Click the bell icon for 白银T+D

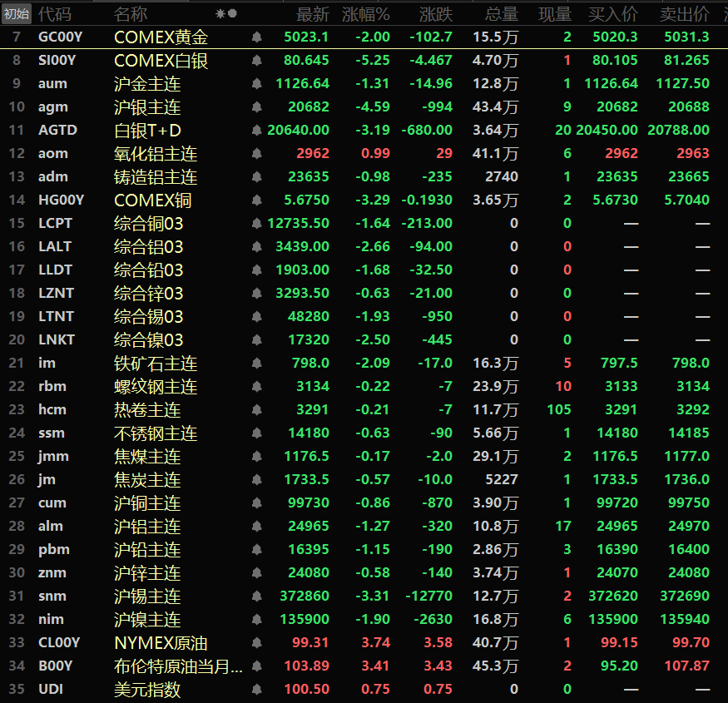click(x=256, y=131)
